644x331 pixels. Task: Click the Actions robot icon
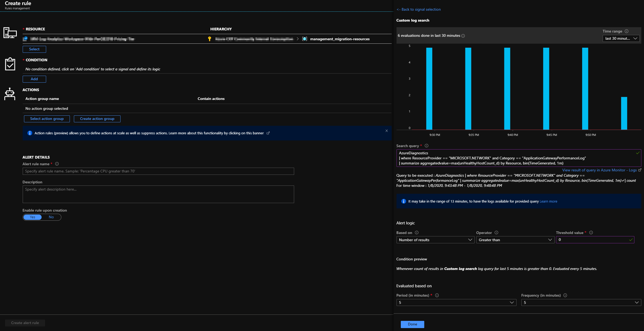click(10, 94)
